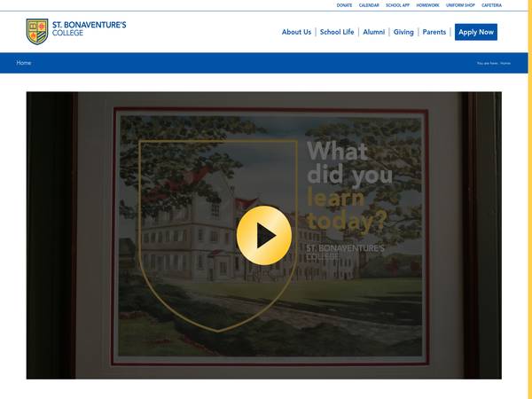Click the Home breadcrumb in the blue bar
The height and width of the screenshot is (399, 532).
(24, 63)
